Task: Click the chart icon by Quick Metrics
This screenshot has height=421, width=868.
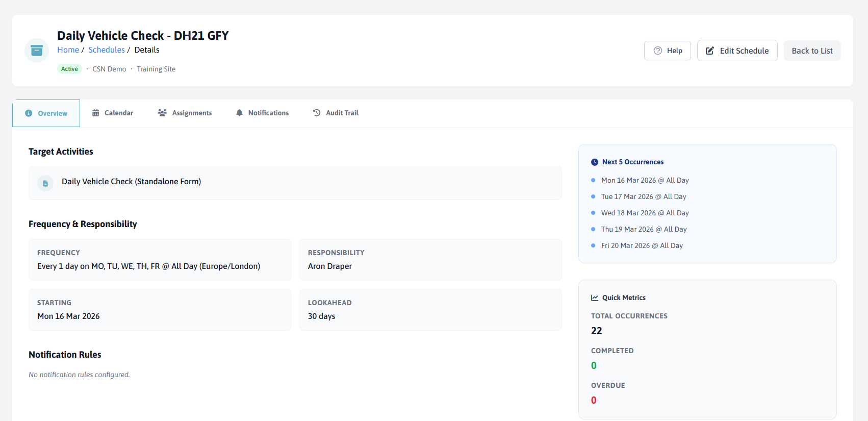Action: (x=594, y=298)
